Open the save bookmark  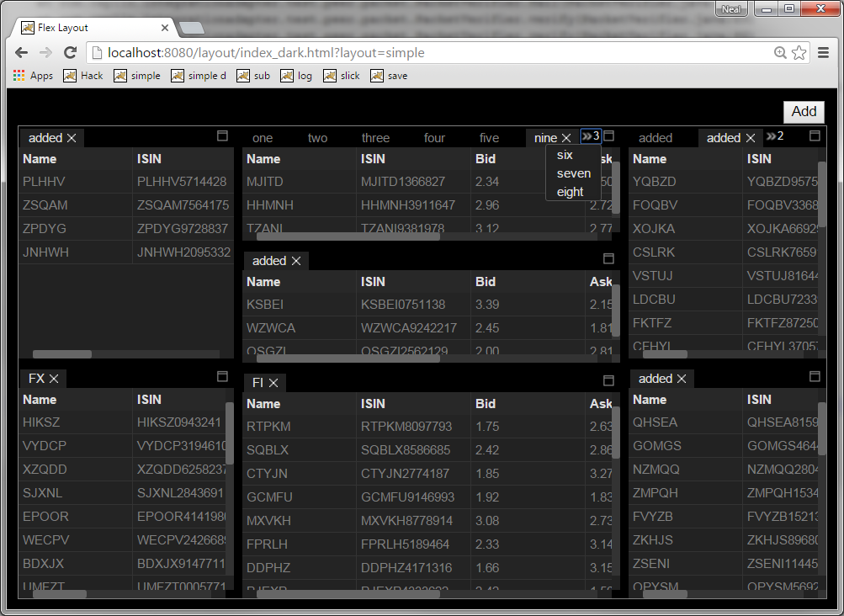(389, 76)
